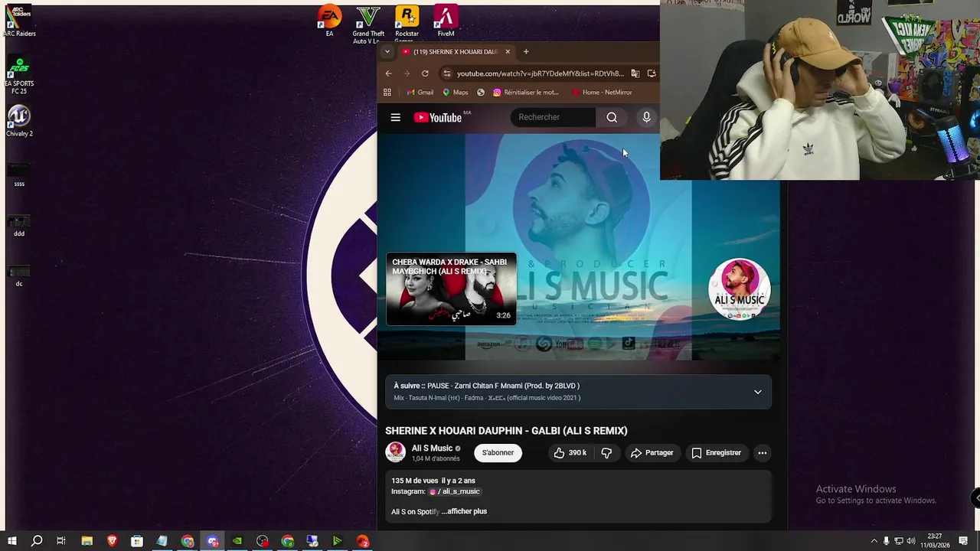Close the YouTube browser tab
Viewport: 980px width, 551px height.
(x=507, y=52)
